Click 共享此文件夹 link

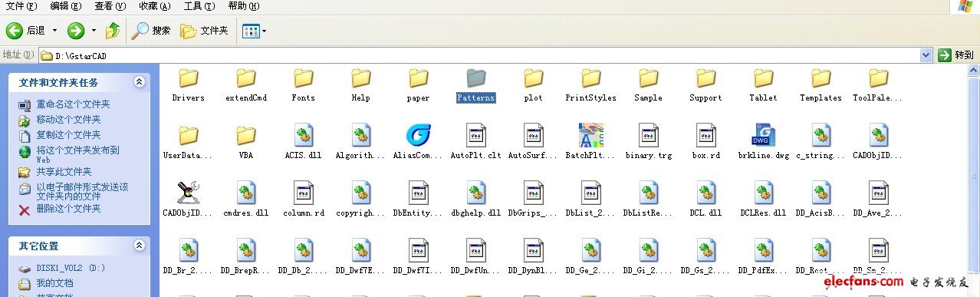pyautogui.click(x=64, y=172)
